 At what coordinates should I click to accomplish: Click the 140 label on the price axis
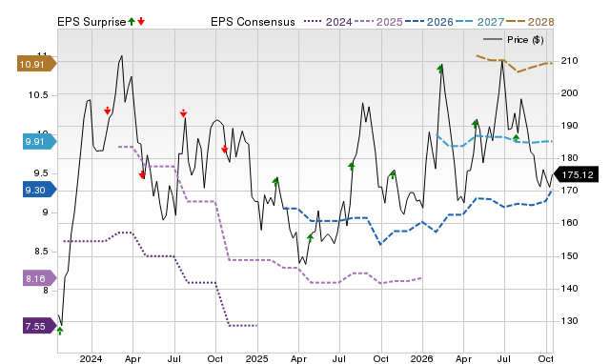click(569, 289)
